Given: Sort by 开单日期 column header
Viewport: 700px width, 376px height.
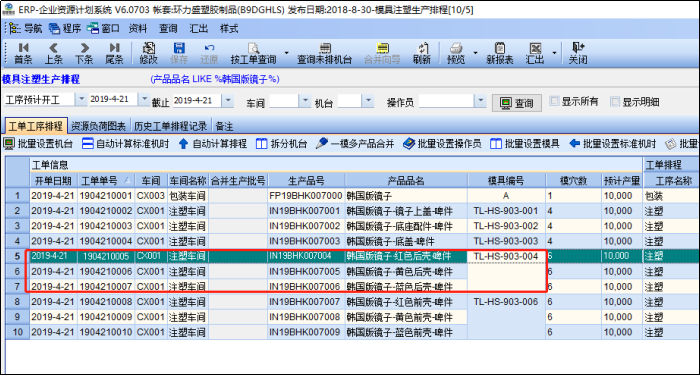Looking at the screenshot, I should pyautogui.click(x=54, y=181).
